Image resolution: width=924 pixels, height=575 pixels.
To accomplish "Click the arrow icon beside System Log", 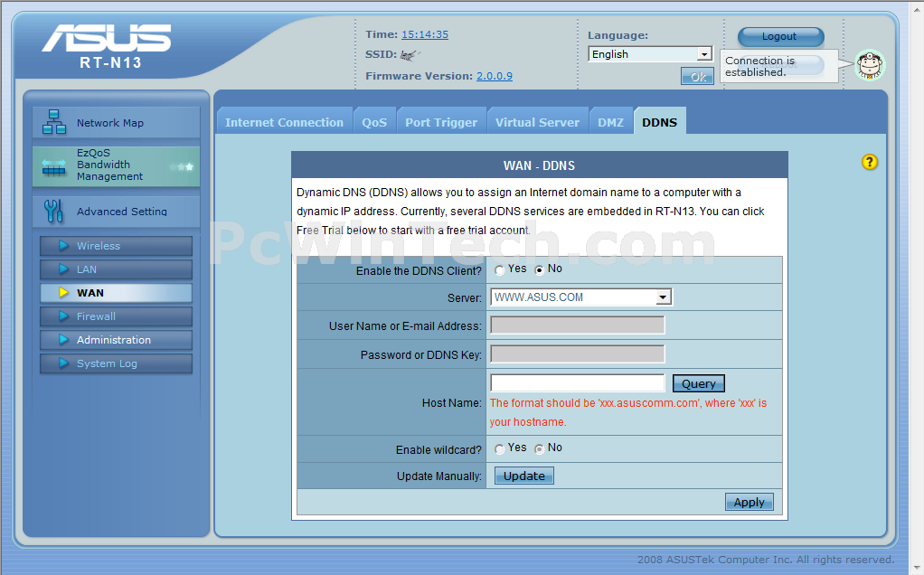I will click(63, 363).
